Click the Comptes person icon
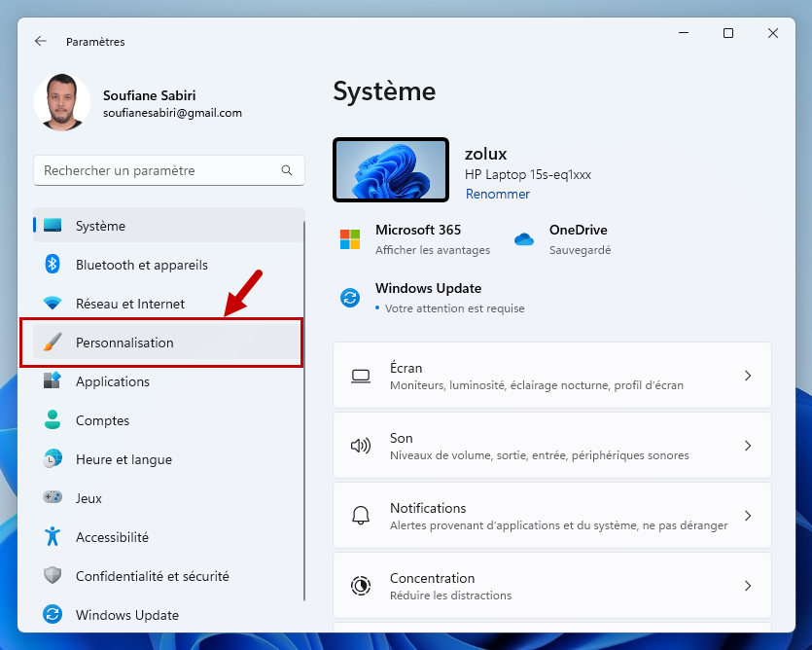Image resolution: width=812 pixels, height=650 pixels. 53,419
